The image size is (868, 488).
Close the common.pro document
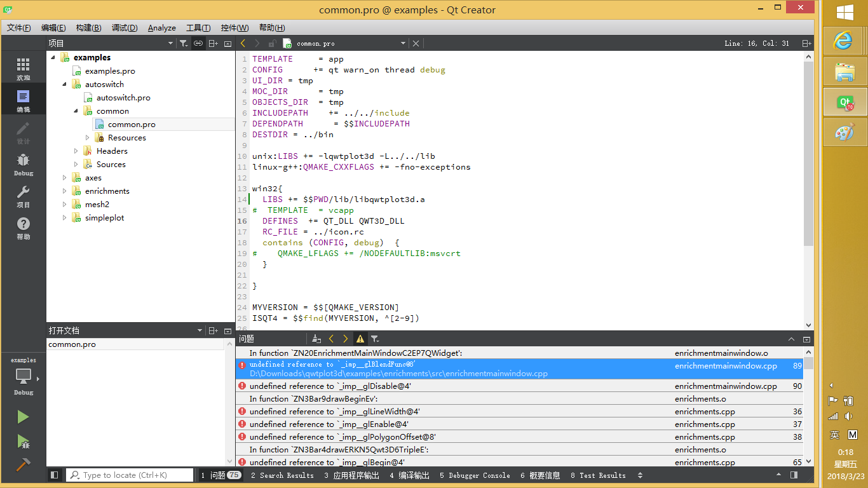point(416,43)
